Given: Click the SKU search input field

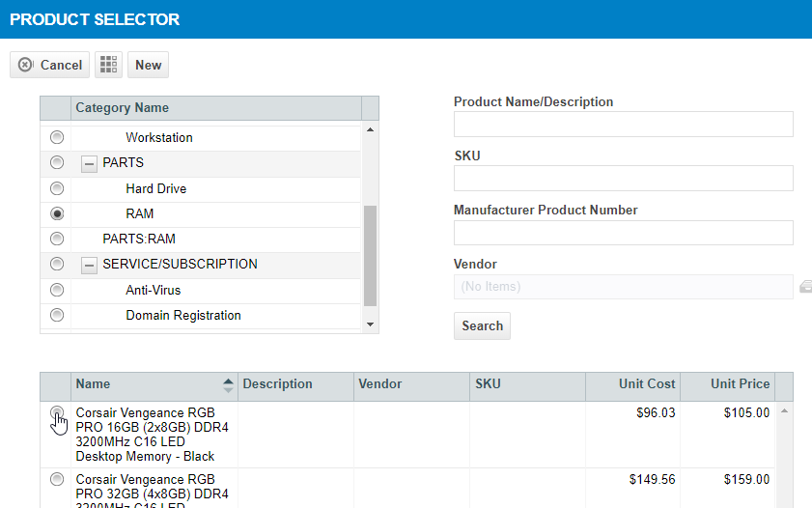Looking at the screenshot, I should 623,179.
